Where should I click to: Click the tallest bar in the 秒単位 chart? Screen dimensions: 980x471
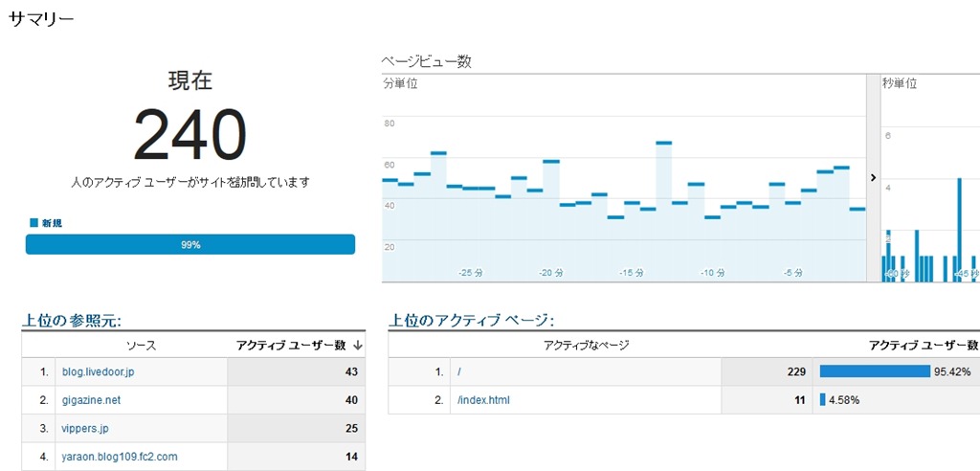point(959,230)
